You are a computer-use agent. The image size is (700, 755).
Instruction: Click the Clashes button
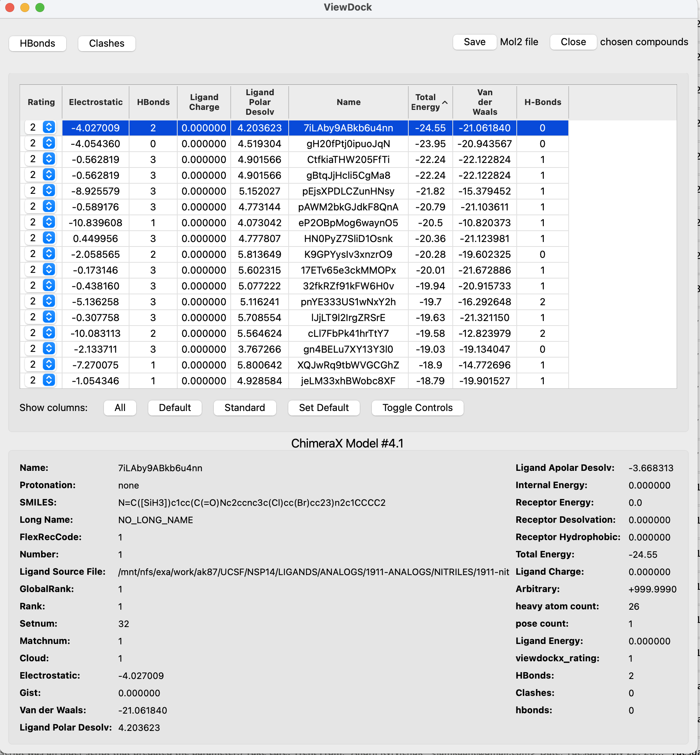(107, 43)
